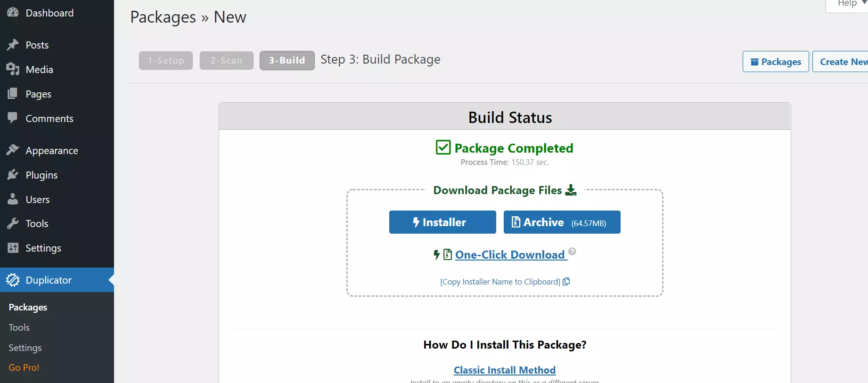Image resolution: width=868 pixels, height=383 pixels.
Task: Open Duplicator's Settings submenu item
Action: pyautogui.click(x=25, y=348)
